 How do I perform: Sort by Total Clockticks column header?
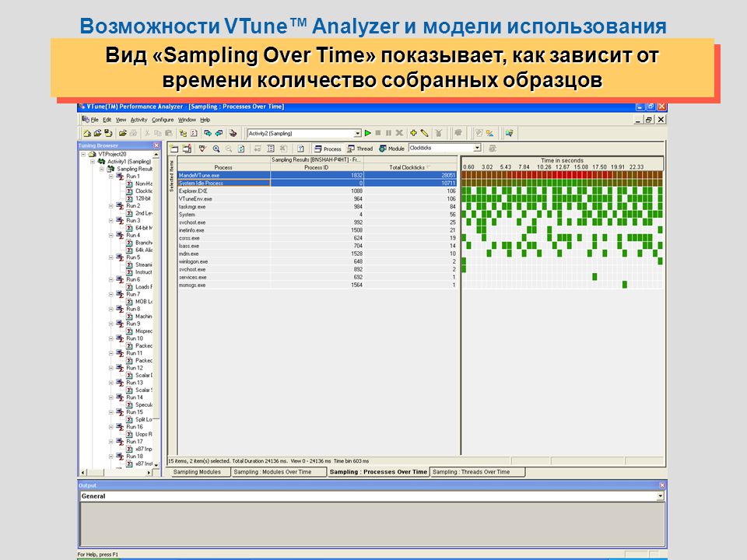(410, 167)
